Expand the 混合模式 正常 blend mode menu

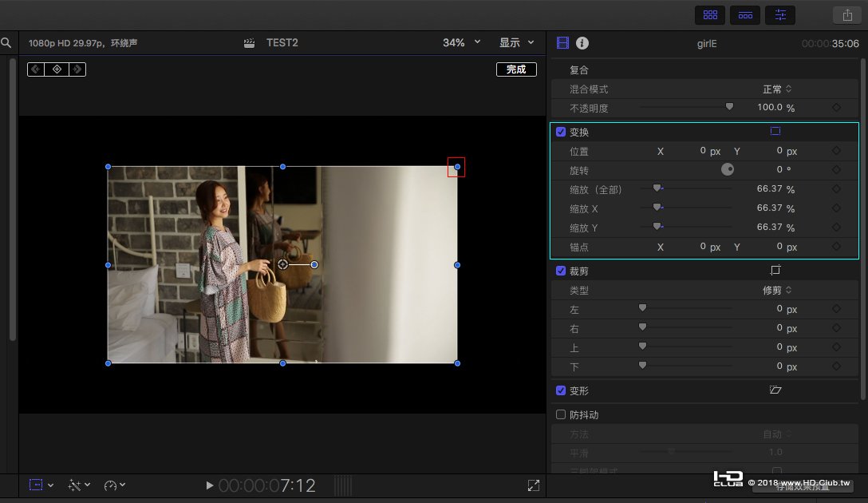pyautogui.click(x=777, y=89)
